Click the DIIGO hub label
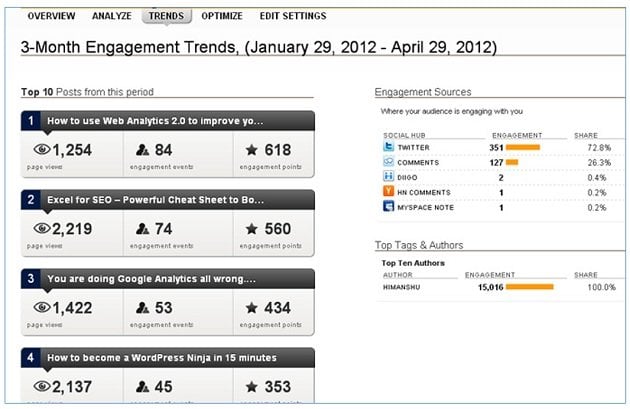Screen dimensions: 630x409 (407, 178)
